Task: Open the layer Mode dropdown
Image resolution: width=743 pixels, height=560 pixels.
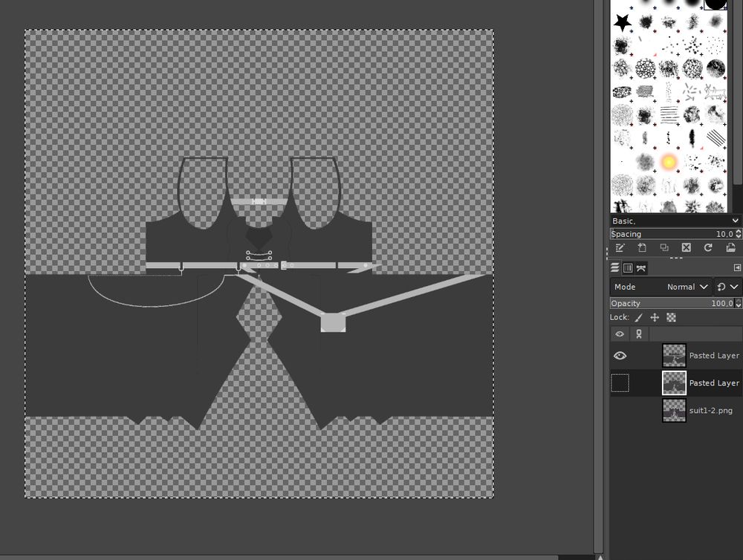Action: (661, 287)
